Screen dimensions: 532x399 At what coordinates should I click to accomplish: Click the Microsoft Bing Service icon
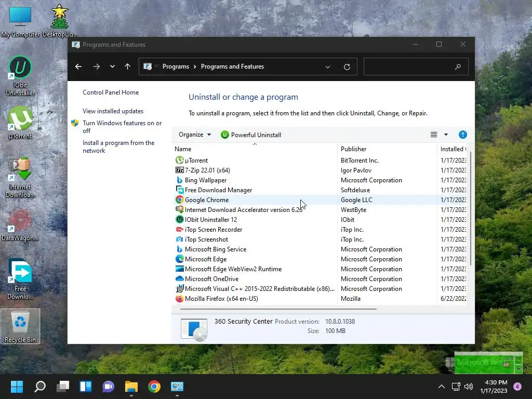179,249
